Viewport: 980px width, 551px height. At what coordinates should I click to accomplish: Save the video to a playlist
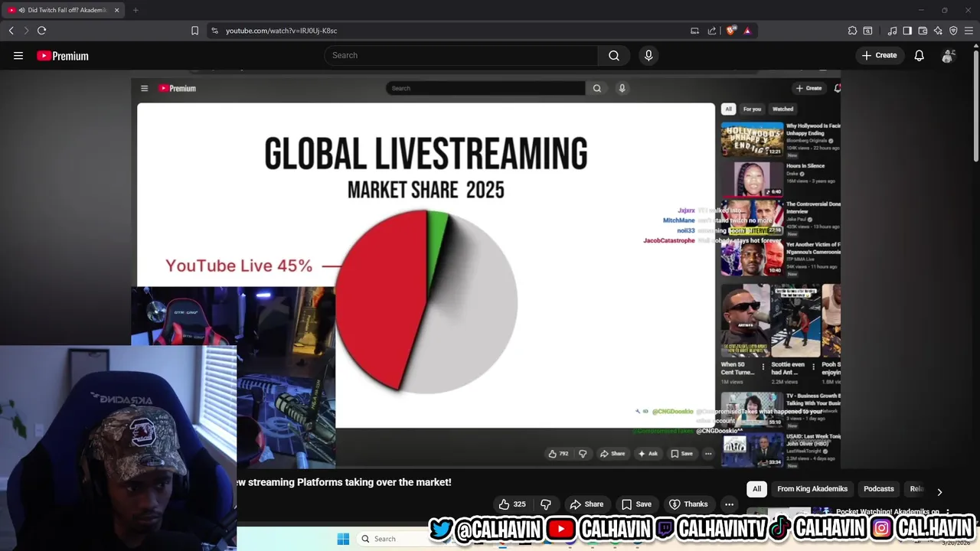pos(636,504)
